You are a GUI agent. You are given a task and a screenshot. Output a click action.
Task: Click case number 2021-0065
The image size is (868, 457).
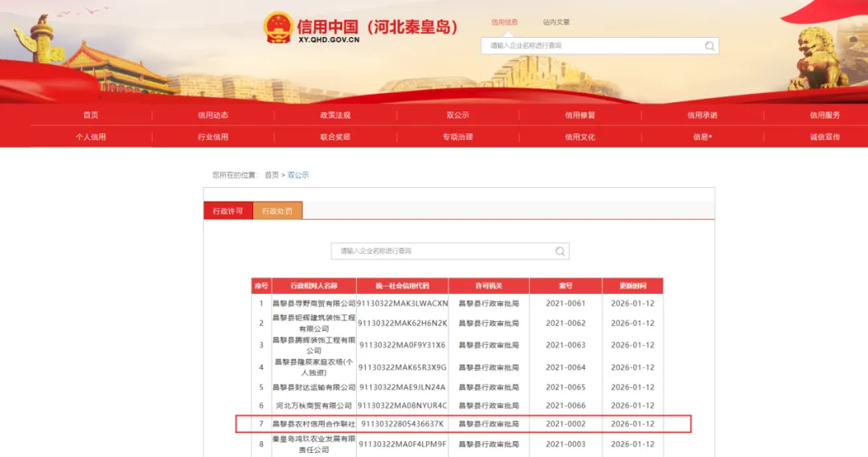click(566, 387)
